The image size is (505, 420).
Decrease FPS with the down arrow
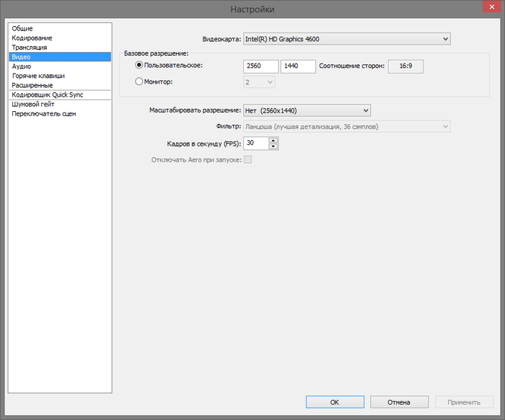(x=273, y=146)
